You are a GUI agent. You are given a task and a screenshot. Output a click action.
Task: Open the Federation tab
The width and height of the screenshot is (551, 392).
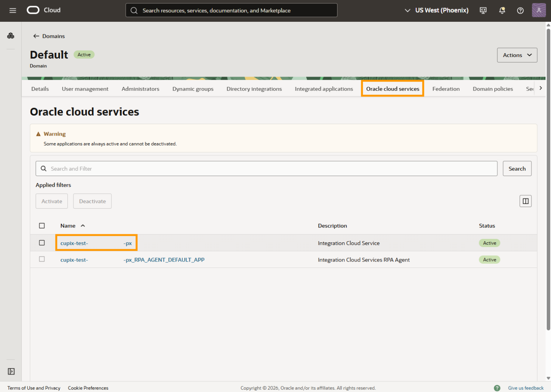pyautogui.click(x=446, y=89)
